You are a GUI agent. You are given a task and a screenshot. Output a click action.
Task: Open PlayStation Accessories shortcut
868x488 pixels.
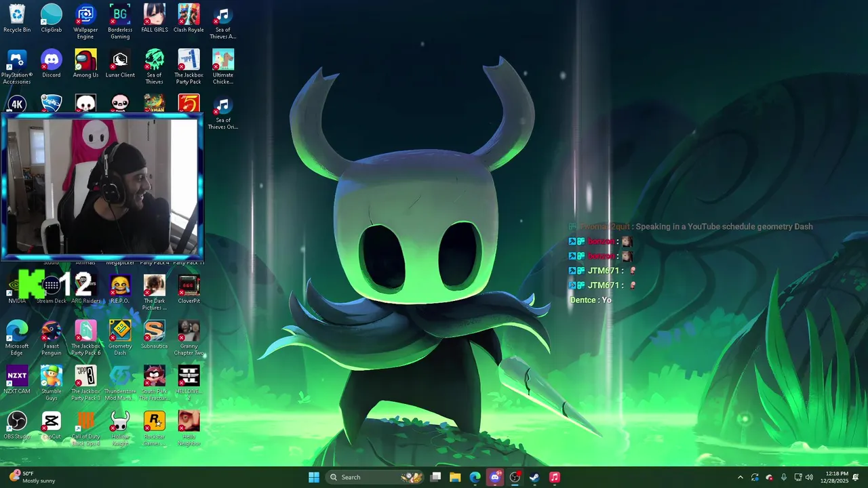pyautogui.click(x=17, y=67)
